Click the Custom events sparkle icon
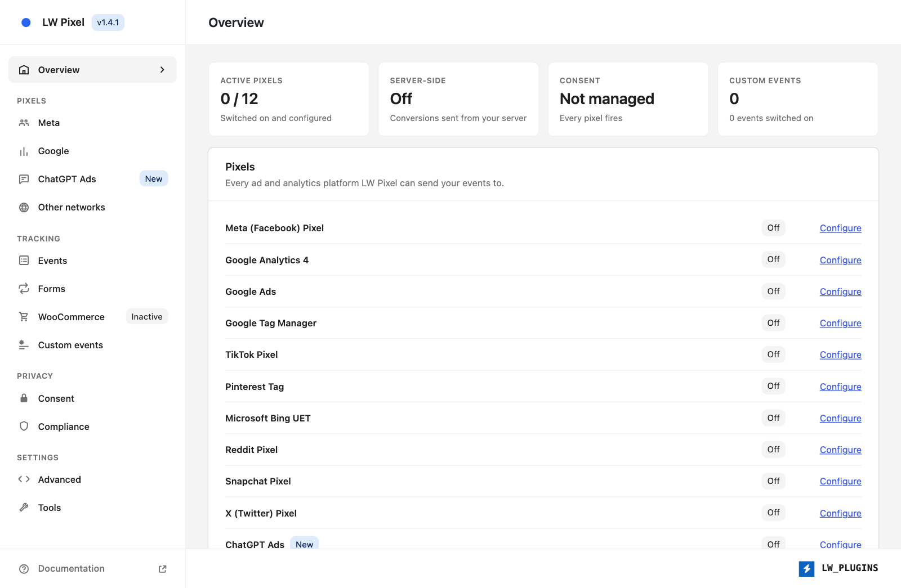The width and height of the screenshot is (901, 588). click(24, 345)
